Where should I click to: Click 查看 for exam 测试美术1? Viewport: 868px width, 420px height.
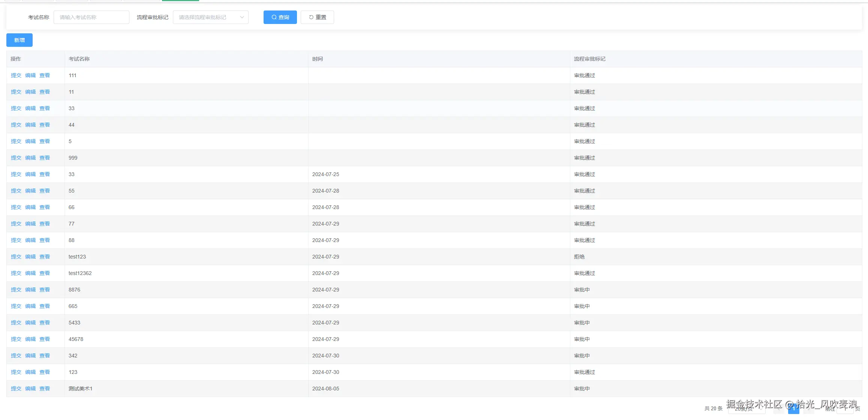(x=45, y=389)
